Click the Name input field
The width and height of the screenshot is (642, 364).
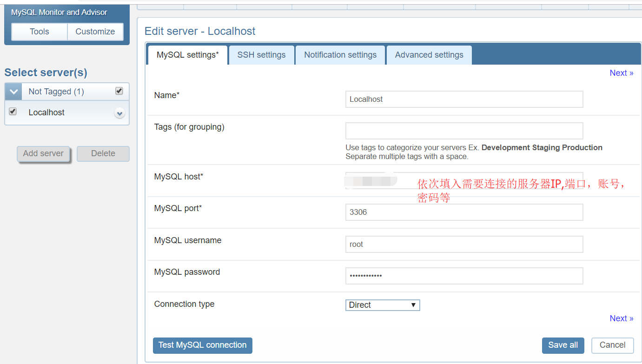[464, 99]
